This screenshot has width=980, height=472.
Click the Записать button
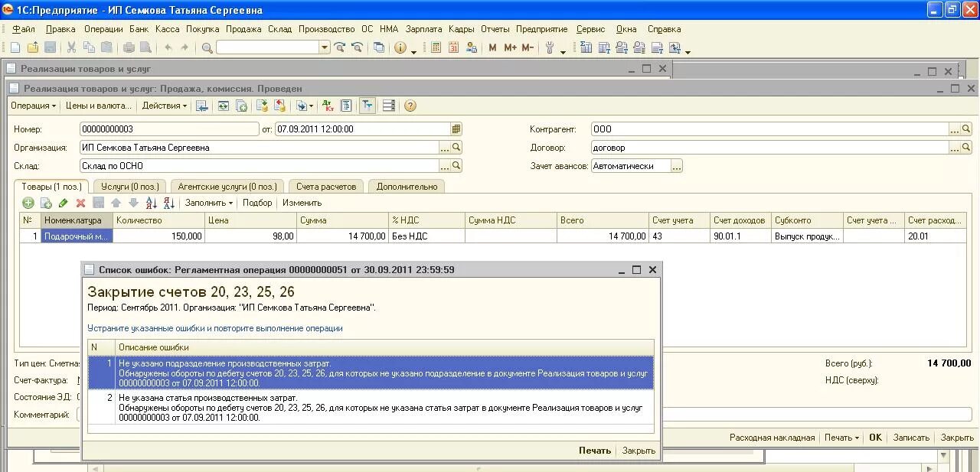pyautogui.click(x=911, y=438)
